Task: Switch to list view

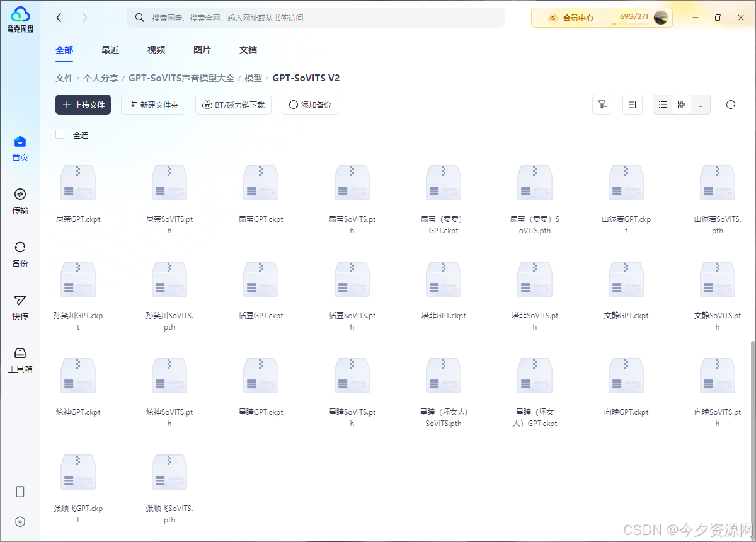Action: click(x=663, y=105)
